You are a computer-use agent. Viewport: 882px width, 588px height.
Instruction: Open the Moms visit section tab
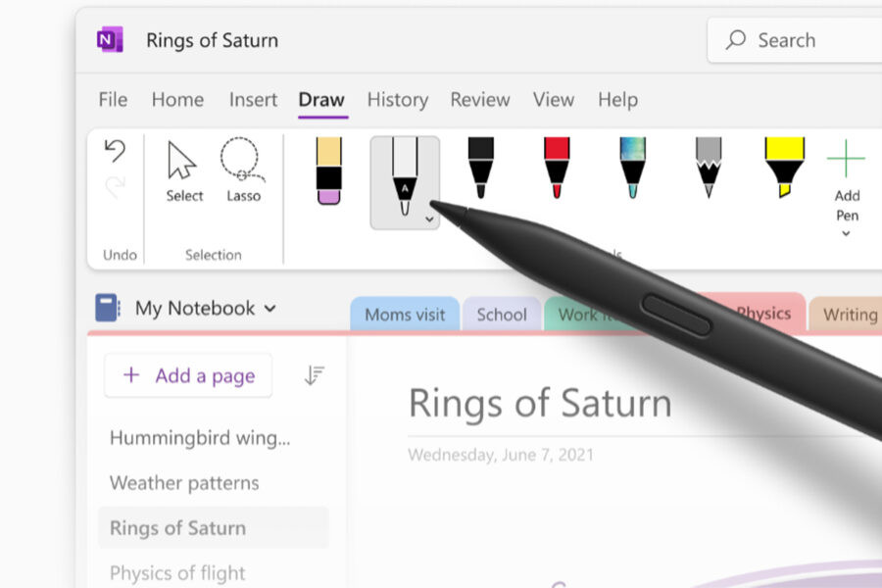click(x=405, y=314)
